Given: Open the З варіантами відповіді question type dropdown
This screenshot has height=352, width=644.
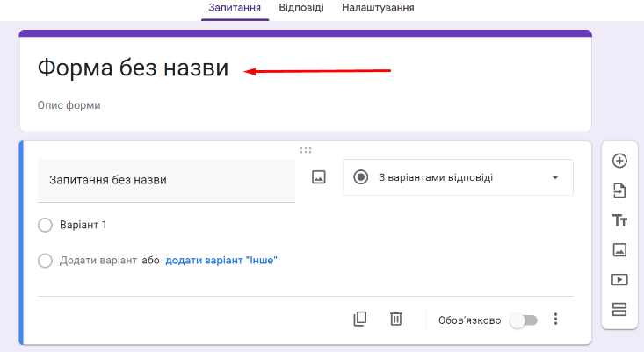Looking at the screenshot, I should point(458,177).
